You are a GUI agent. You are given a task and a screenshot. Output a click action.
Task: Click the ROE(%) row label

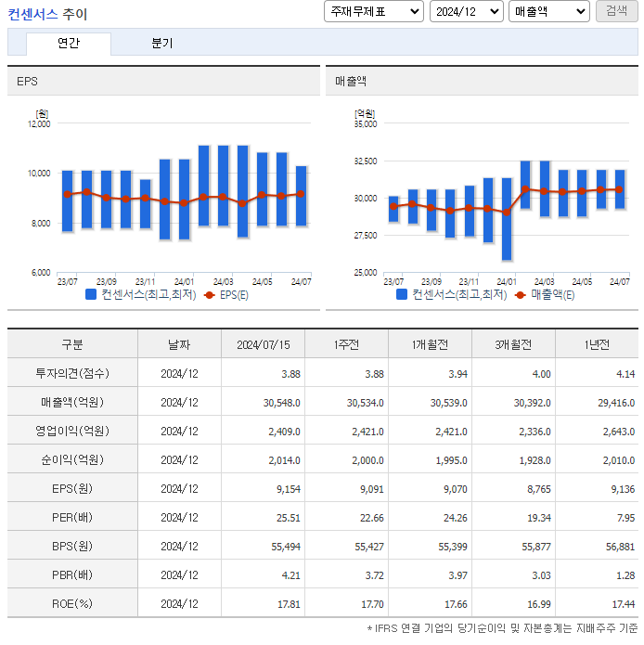72,603
